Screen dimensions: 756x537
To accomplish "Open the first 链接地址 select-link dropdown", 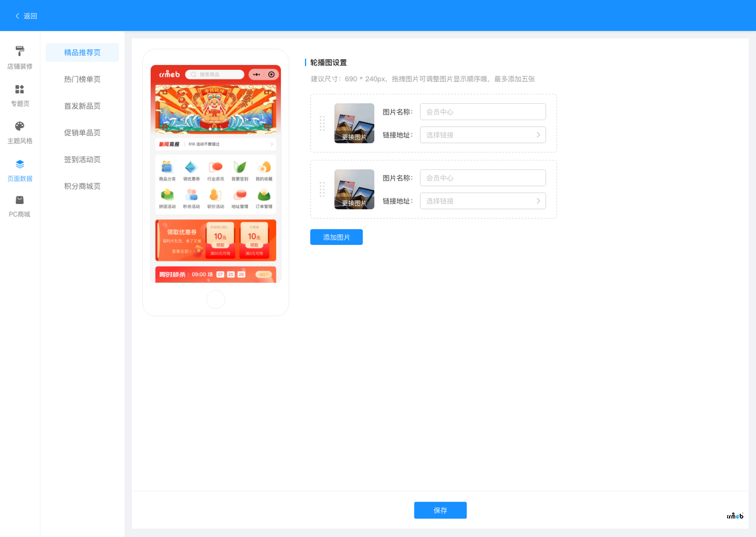I will pyautogui.click(x=483, y=135).
